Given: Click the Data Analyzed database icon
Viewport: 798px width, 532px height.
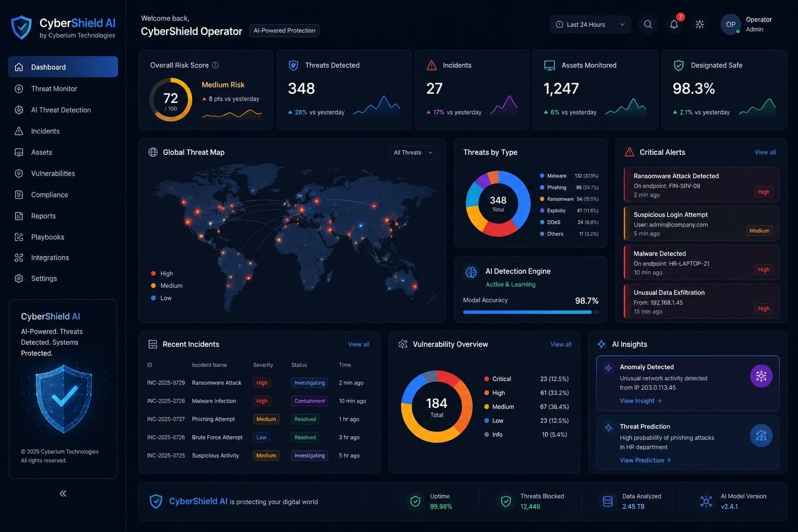Looking at the screenshot, I should coord(607,501).
